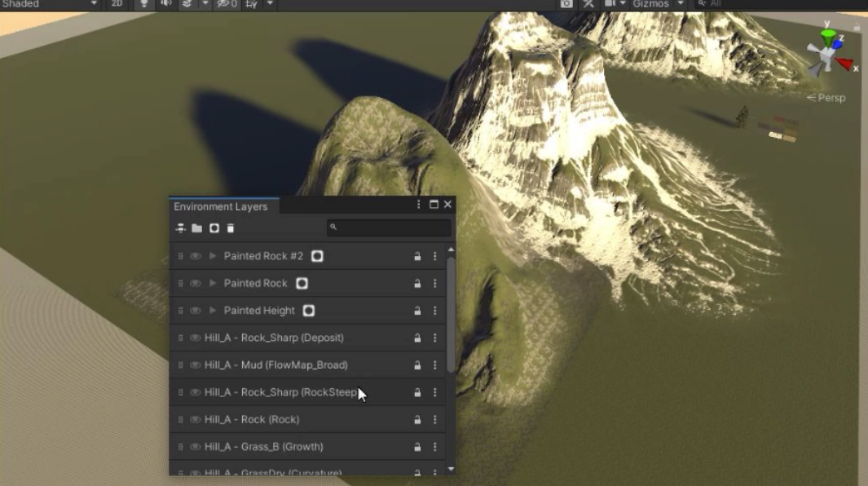This screenshot has width=868, height=486.
Task: Create a new environment layer
Action: 180,228
